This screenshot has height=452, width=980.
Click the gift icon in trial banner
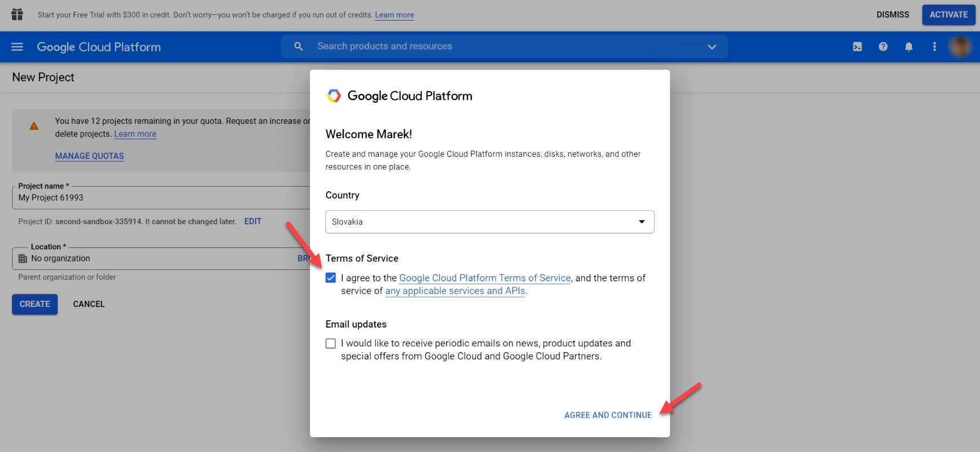pos(17,14)
